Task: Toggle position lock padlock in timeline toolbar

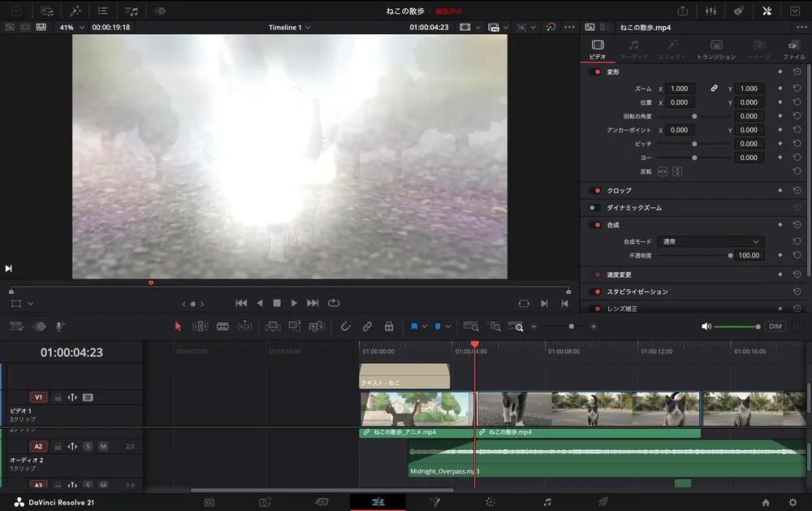Action: click(x=389, y=327)
